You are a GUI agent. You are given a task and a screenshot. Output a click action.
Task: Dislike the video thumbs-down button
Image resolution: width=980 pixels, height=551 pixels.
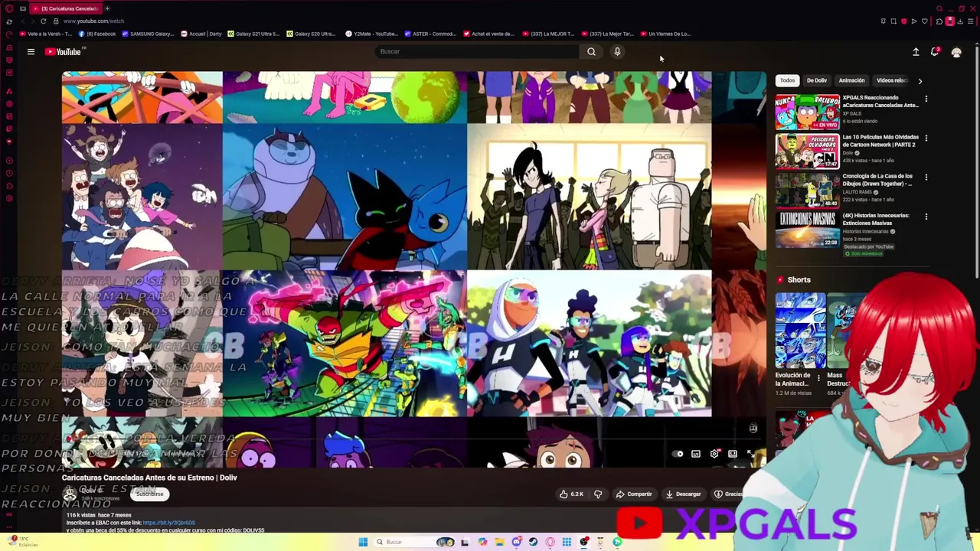click(x=598, y=494)
